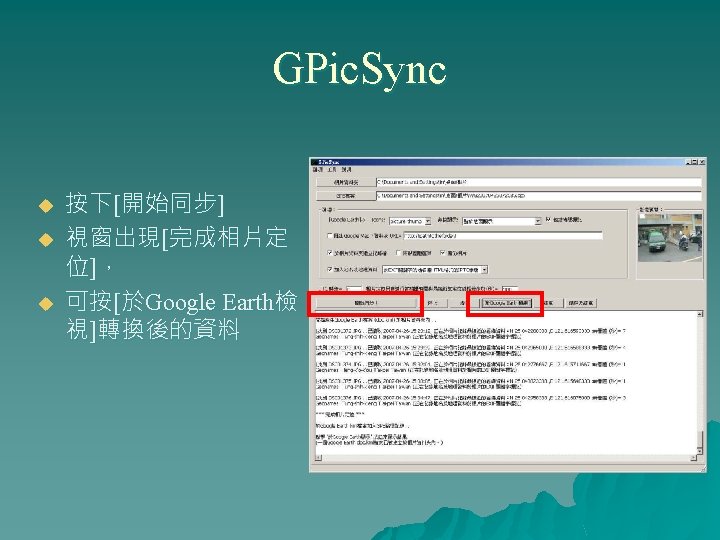This screenshot has height=540, width=720.
Task: Click the log pane scroll-right arrow
Action: click(693, 458)
